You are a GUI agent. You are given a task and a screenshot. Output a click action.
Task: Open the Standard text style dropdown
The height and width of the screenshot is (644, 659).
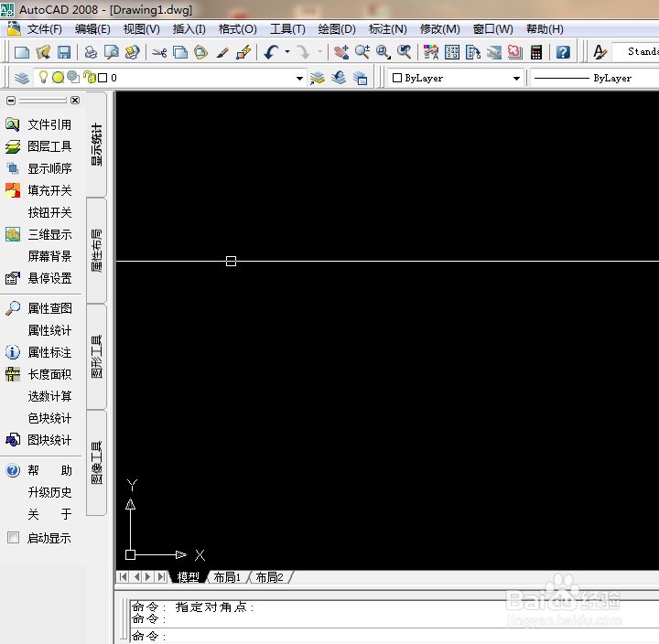(x=635, y=51)
